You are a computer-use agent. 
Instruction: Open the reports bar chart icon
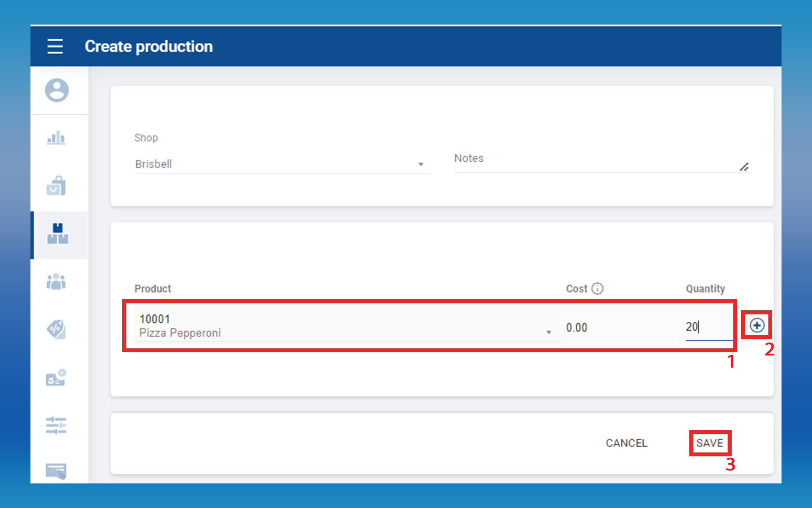tap(56, 138)
